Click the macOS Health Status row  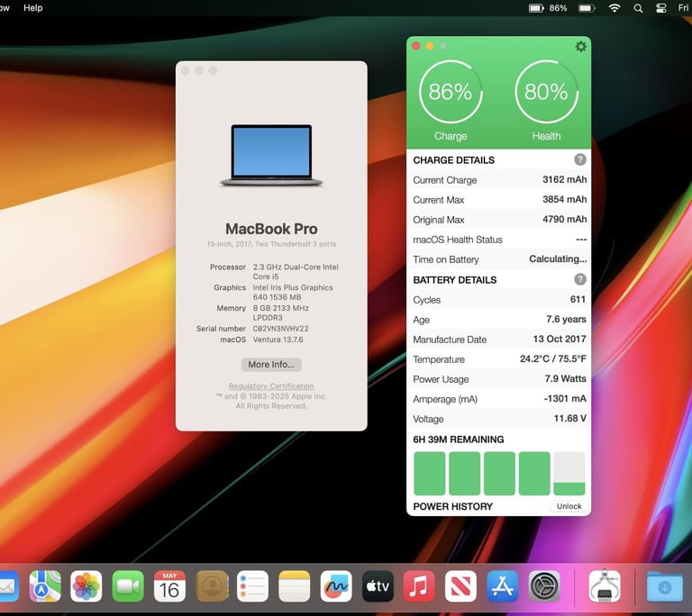[499, 240]
